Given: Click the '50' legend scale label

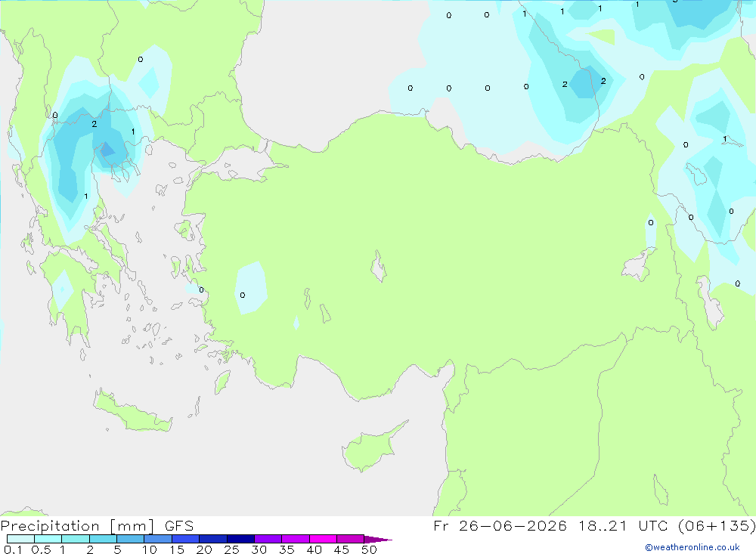Looking at the screenshot, I should tap(369, 549).
